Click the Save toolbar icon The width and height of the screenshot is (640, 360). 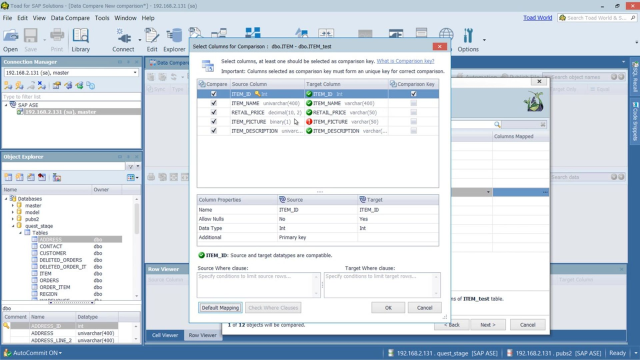31,36
